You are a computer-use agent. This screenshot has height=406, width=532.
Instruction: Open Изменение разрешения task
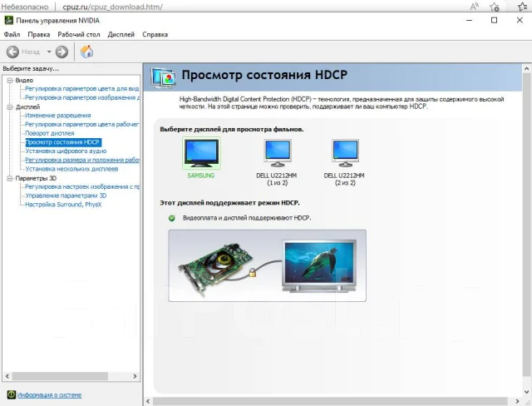point(58,116)
